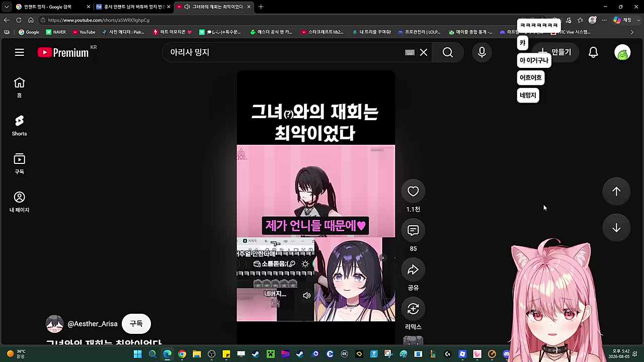Subscribe (구독) to Aesther_Arisa

tap(136, 324)
